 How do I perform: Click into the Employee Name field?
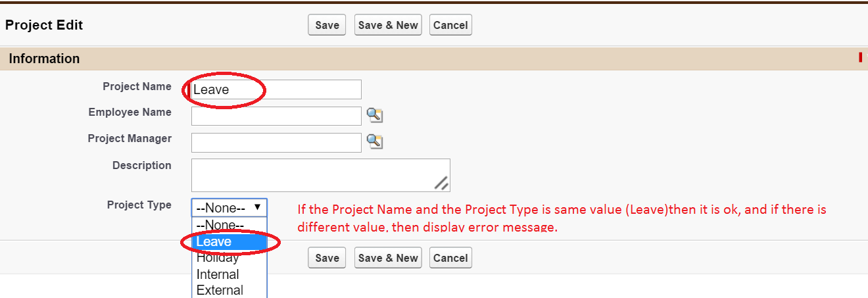(x=276, y=116)
